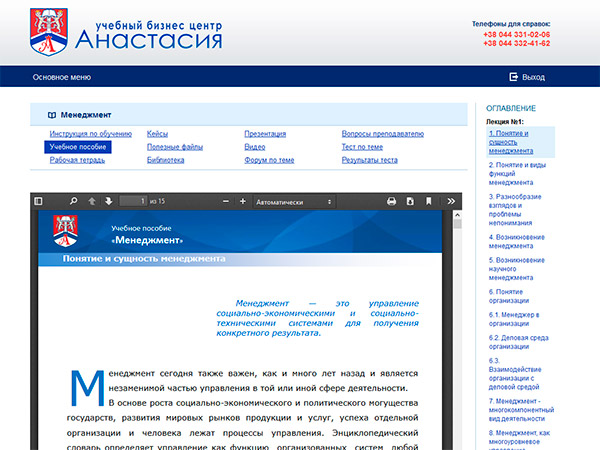
Task: Open 'Инструкция по обучению' link
Action: pyautogui.click(x=90, y=134)
